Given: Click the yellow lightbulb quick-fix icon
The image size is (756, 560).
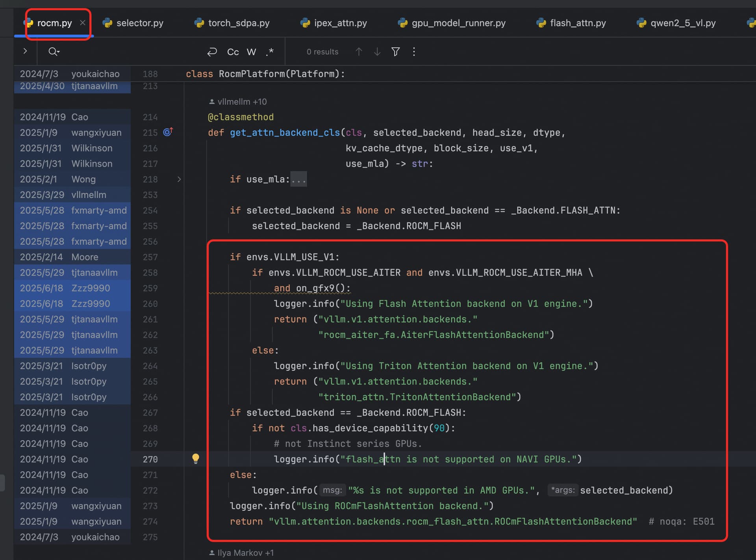Looking at the screenshot, I should pos(196,458).
